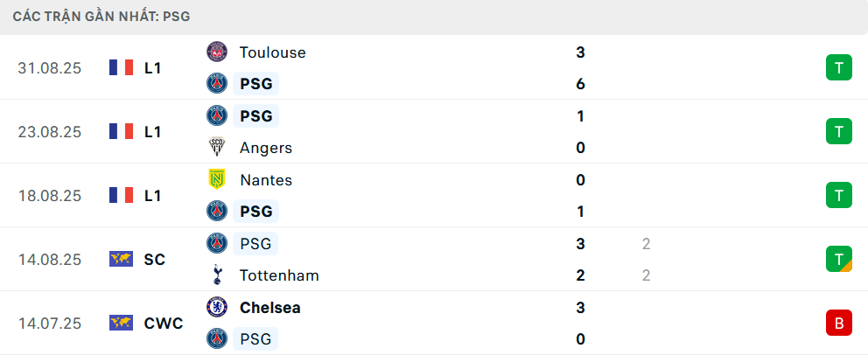
Task: Click the Tottenham club crest icon
Action: (216, 275)
